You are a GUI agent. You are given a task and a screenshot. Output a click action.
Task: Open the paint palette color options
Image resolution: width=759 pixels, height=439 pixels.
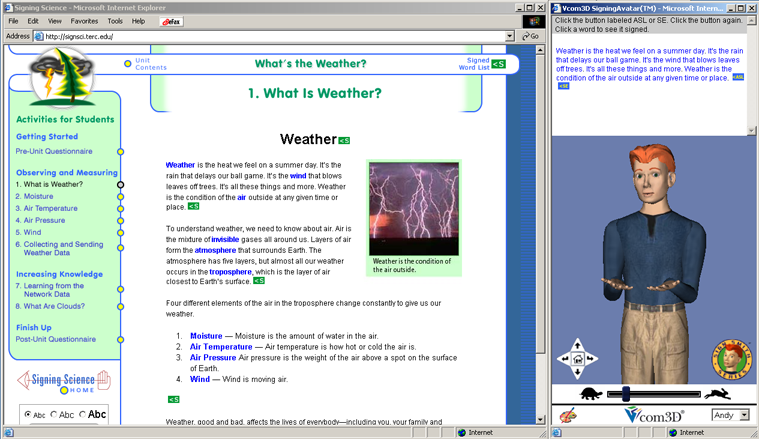(568, 414)
